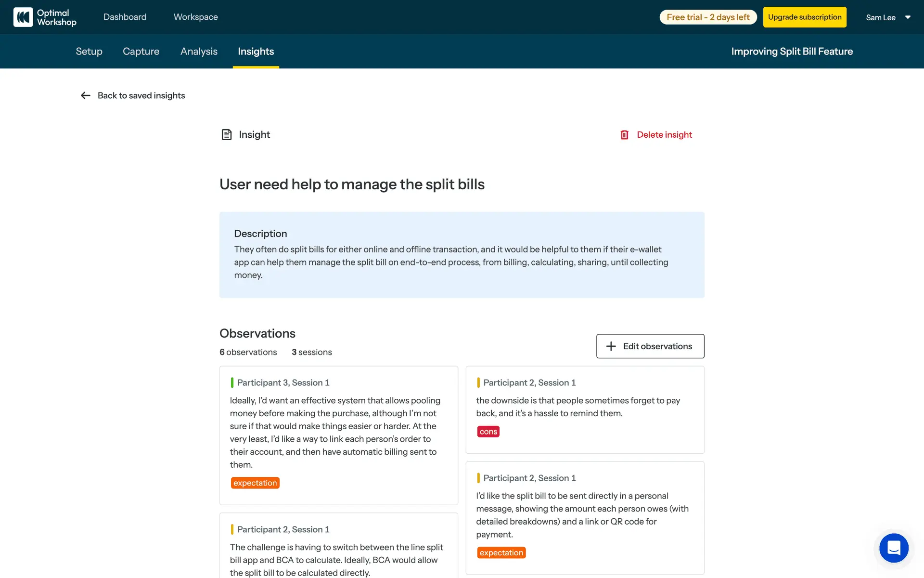Viewport: 924px width, 578px height.
Task: Click the insight title heading text
Action: 352,184
